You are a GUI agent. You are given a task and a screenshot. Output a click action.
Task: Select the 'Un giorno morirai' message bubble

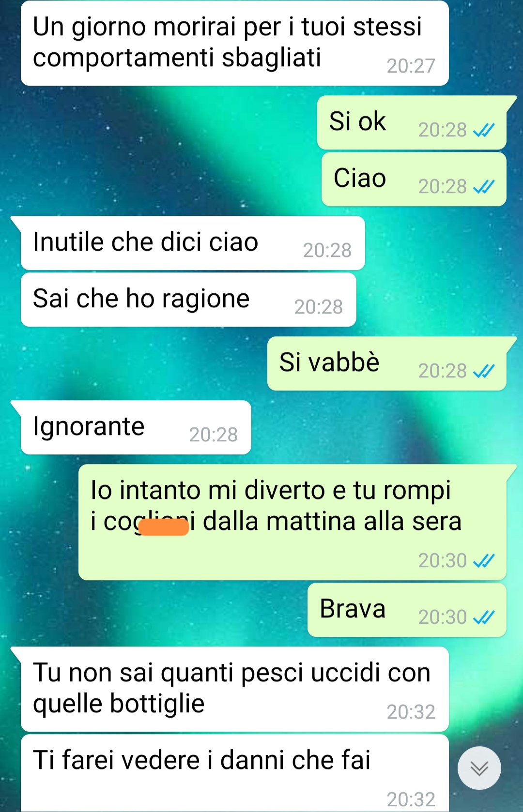coord(235,43)
